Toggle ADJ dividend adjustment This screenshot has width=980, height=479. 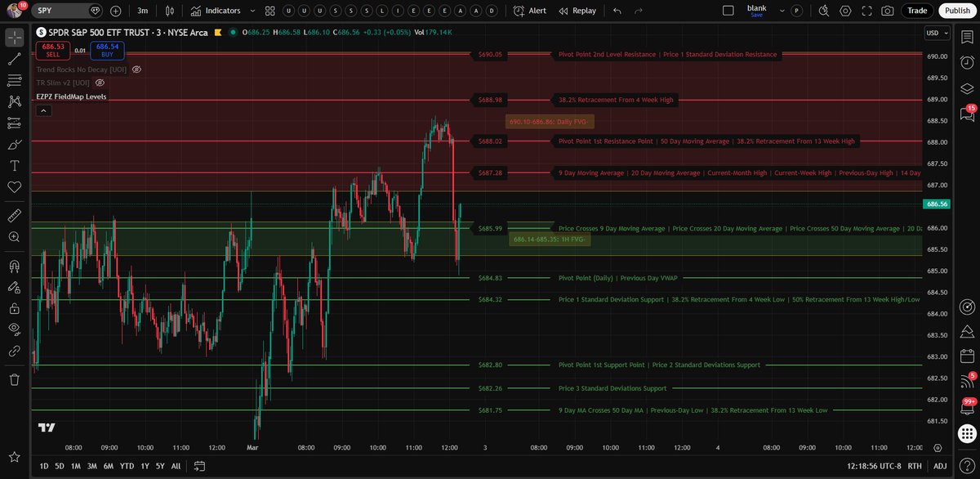[x=940, y=466]
